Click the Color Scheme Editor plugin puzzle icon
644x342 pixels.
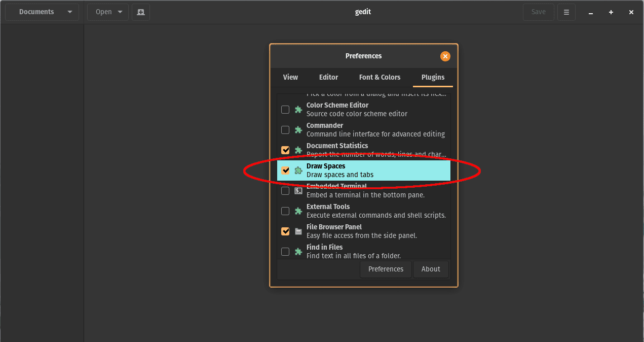click(x=298, y=110)
